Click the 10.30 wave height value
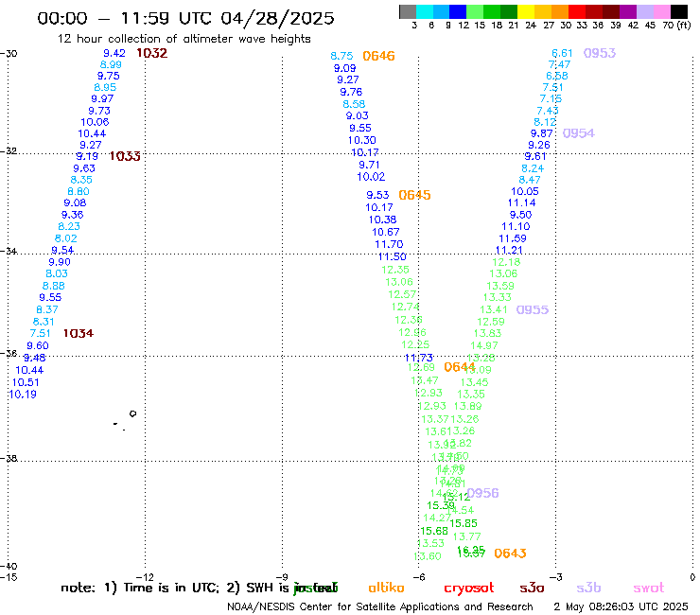This screenshot has height=615, width=700. click(362, 140)
